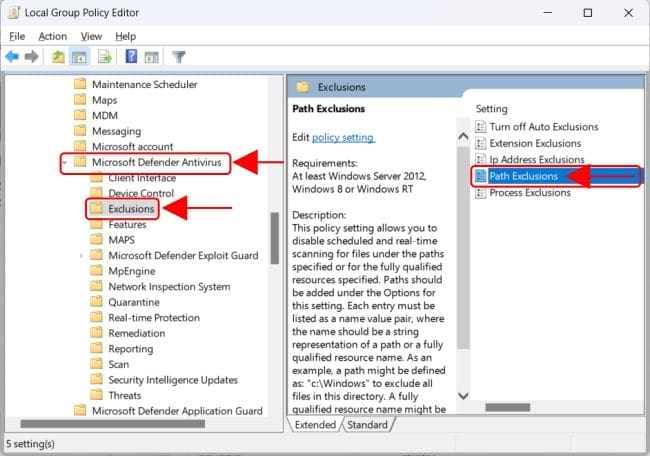The width and height of the screenshot is (650, 456).
Task: Open the Action menu
Action: pos(52,36)
